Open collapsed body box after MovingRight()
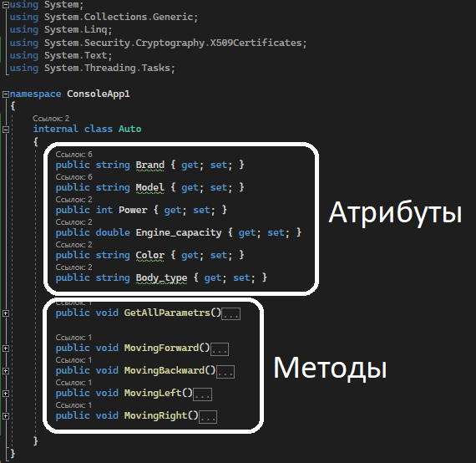The image size is (476, 463). [x=208, y=417]
